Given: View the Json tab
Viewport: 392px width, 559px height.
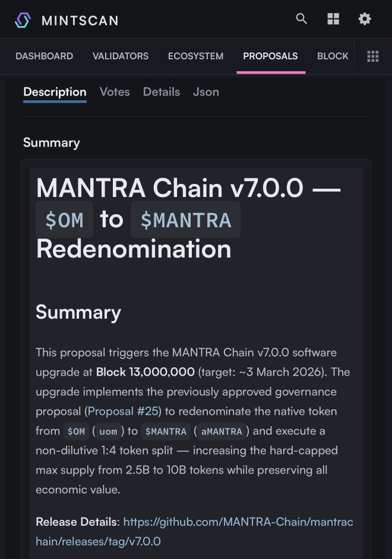Looking at the screenshot, I should coord(206,92).
